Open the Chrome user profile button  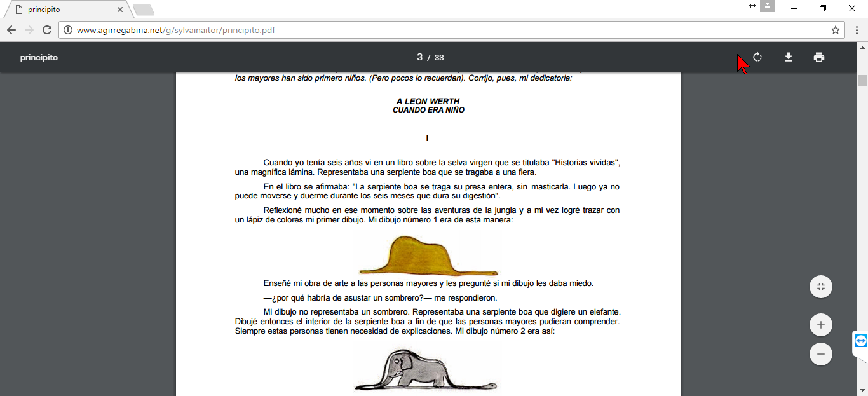point(768,6)
